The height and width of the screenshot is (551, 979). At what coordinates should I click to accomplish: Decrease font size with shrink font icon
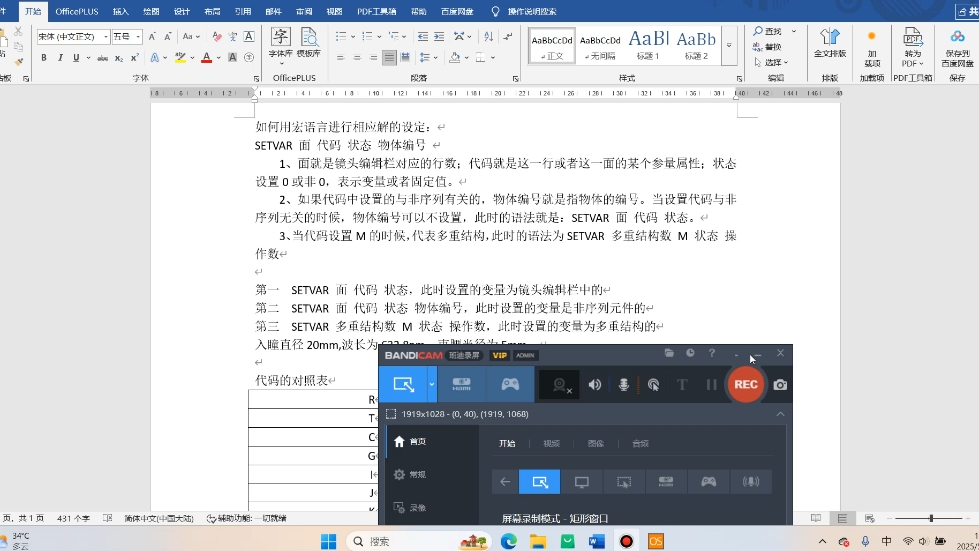pyautogui.click(x=167, y=37)
